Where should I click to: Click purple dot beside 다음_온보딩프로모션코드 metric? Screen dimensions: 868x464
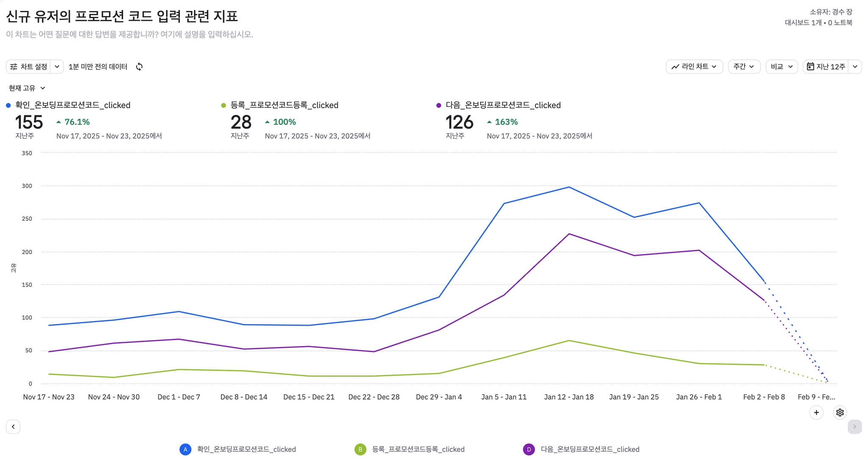439,105
